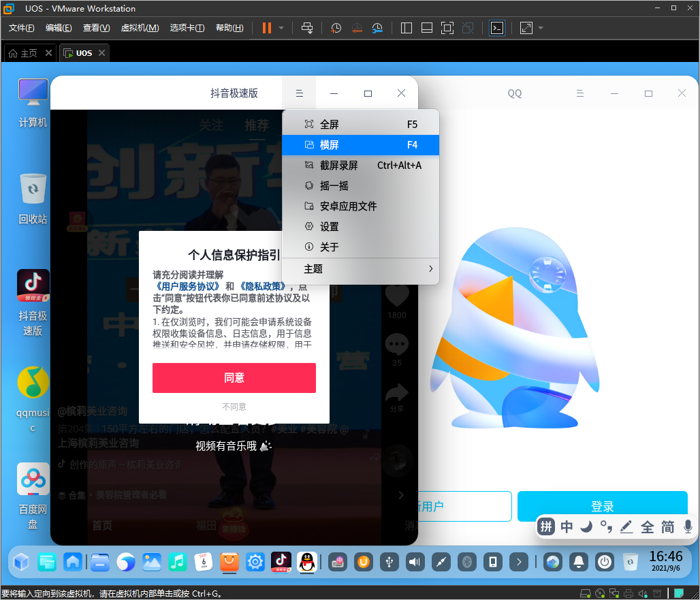Open the browser icon in the dock
This screenshot has height=600, width=700.
coord(125,562)
